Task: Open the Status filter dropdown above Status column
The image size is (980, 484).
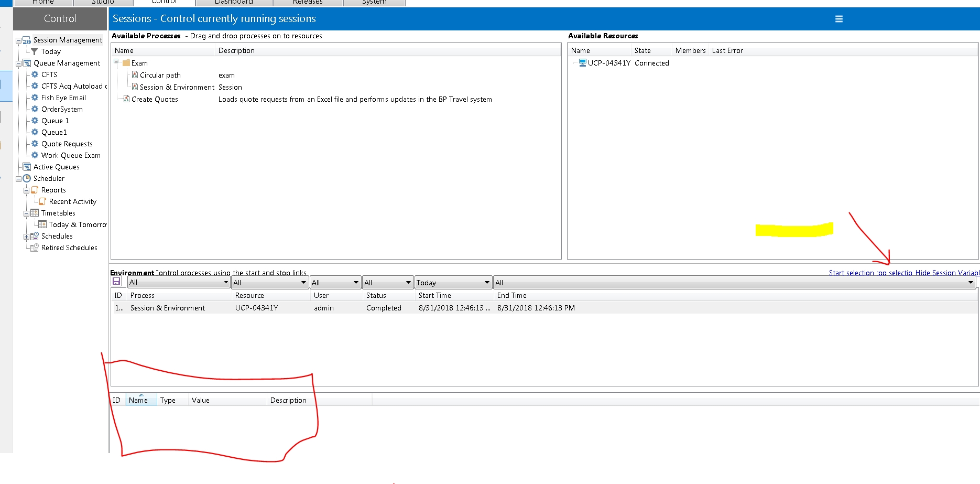Action: (x=408, y=283)
